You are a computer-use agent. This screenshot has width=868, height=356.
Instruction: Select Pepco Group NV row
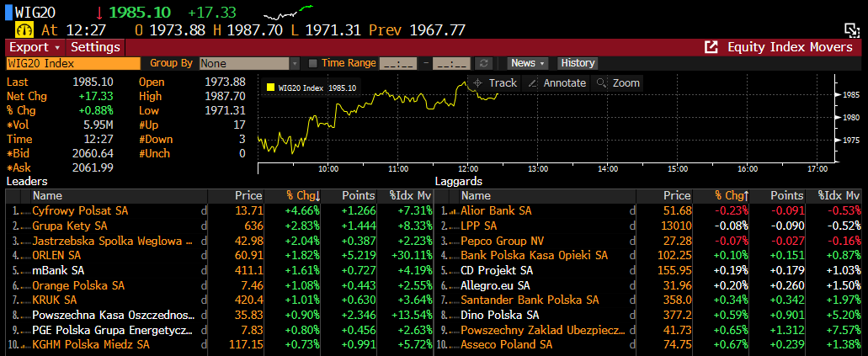(x=648, y=241)
